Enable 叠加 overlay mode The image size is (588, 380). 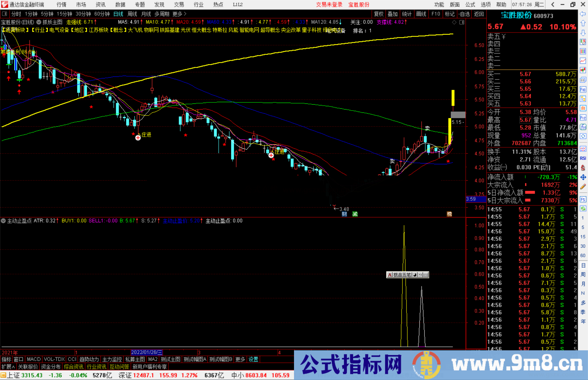point(393,14)
